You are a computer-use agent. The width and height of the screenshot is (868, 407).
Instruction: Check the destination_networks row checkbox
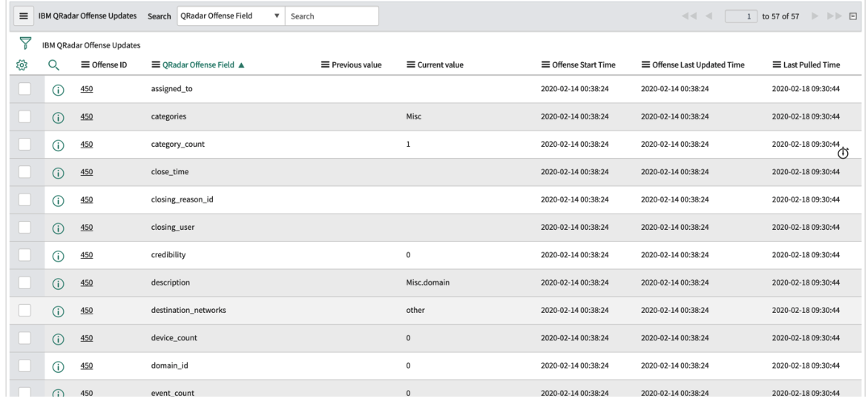24,310
